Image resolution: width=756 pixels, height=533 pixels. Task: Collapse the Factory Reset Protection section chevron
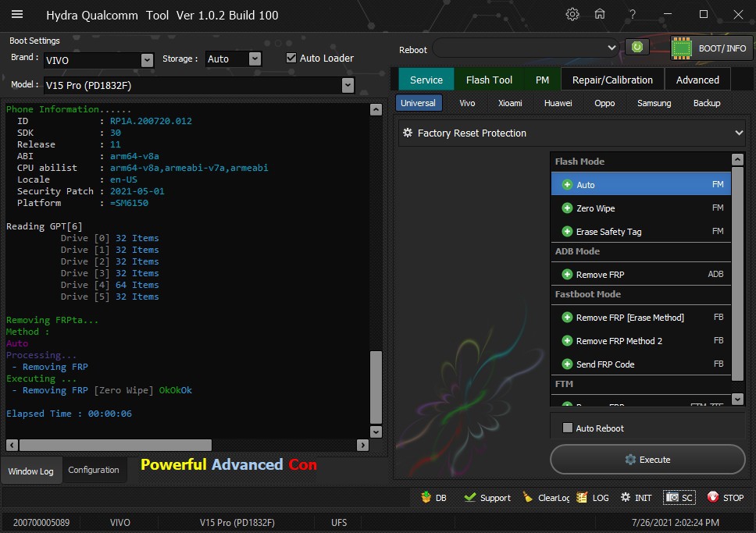(x=739, y=133)
